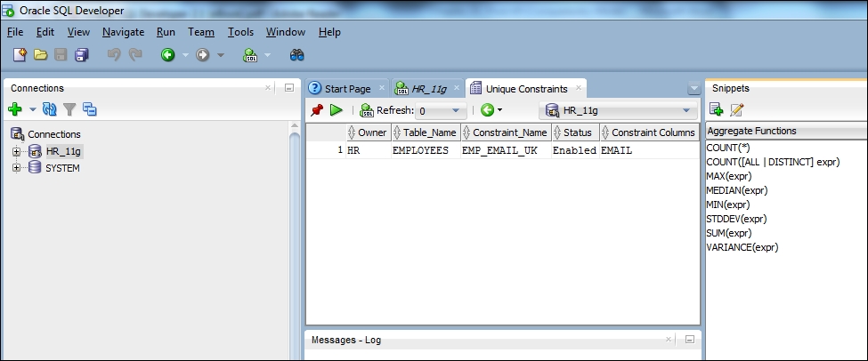Open the Aggregate Functions snippet category dropdown

tap(787, 131)
